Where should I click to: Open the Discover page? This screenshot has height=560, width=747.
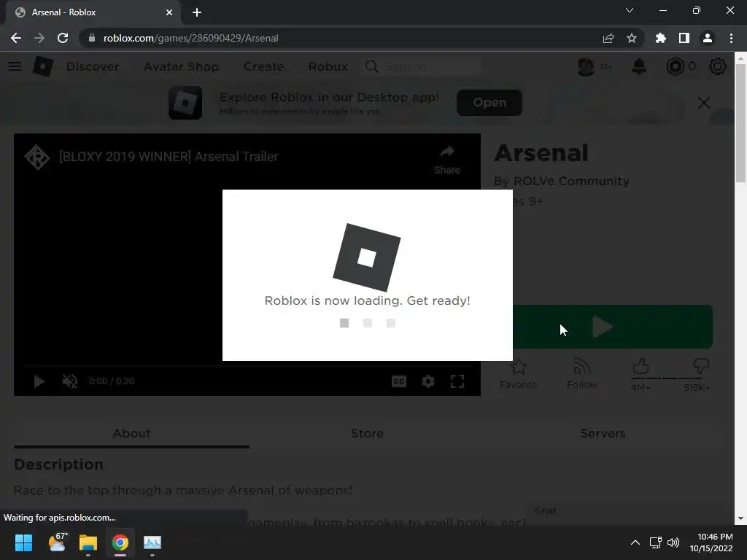(x=93, y=66)
